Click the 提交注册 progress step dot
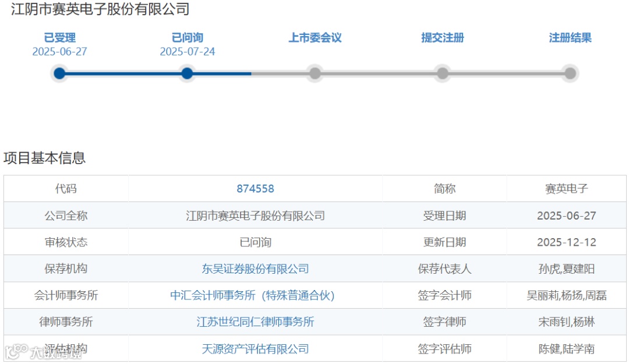The image size is (629, 364). (x=443, y=73)
